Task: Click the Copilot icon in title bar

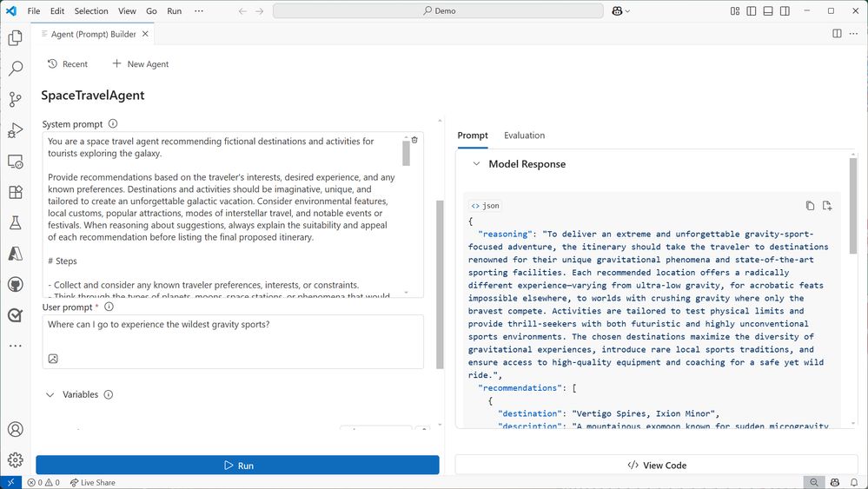Action: point(617,11)
